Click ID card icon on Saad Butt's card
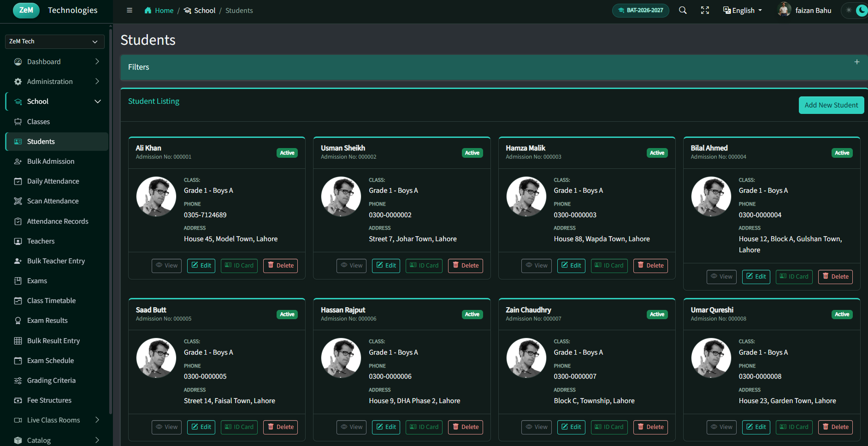Image resolution: width=868 pixels, height=446 pixels. tap(228, 427)
